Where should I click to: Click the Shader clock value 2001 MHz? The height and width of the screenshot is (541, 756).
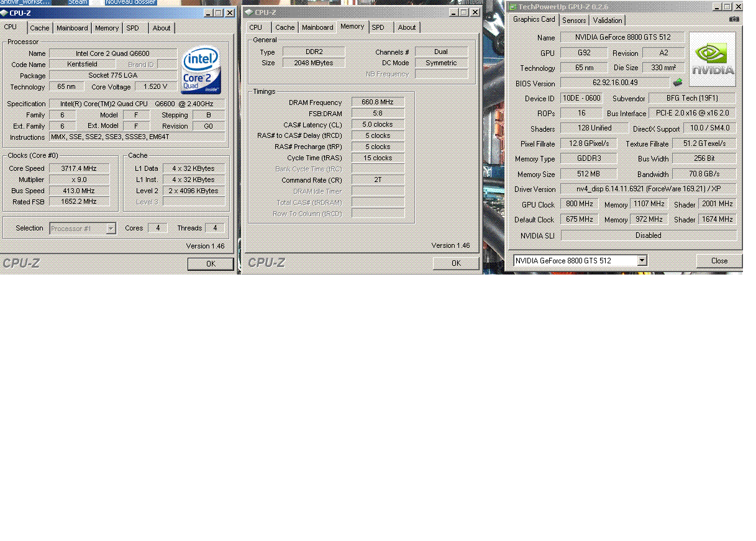click(717, 204)
